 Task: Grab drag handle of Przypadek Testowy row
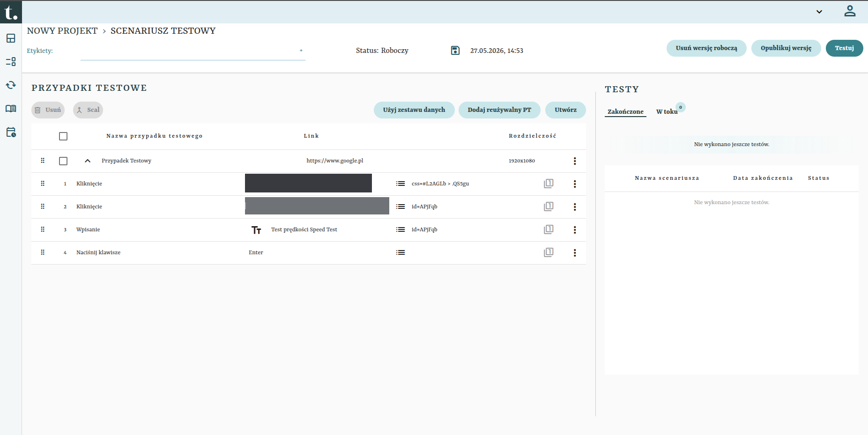click(43, 161)
